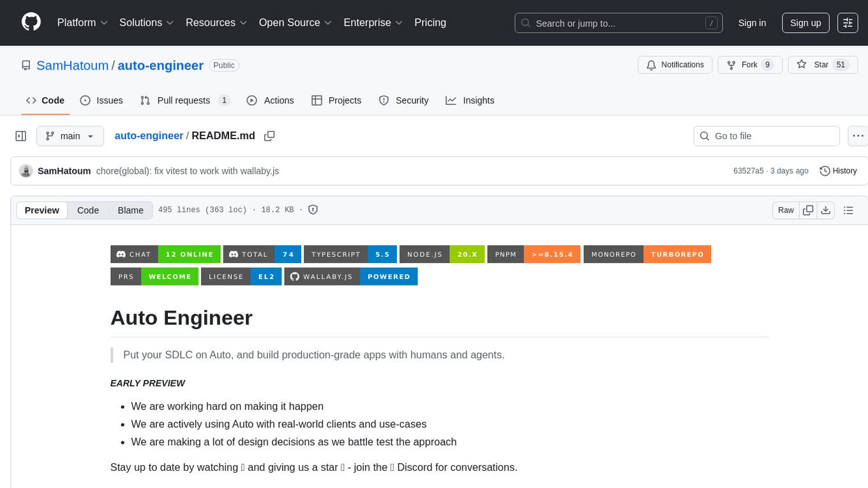Switch to Code view mode
This screenshot has height=488, width=868.
point(88,210)
